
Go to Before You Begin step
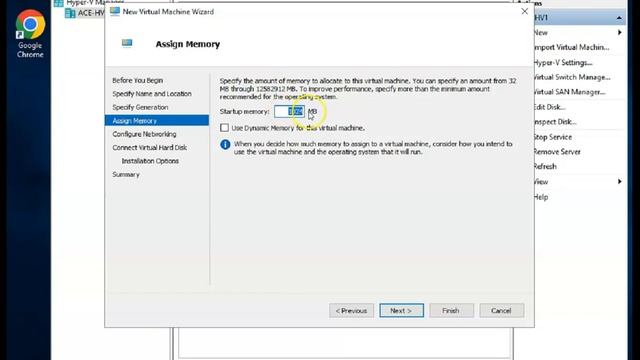pyautogui.click(x=138, y=80)
